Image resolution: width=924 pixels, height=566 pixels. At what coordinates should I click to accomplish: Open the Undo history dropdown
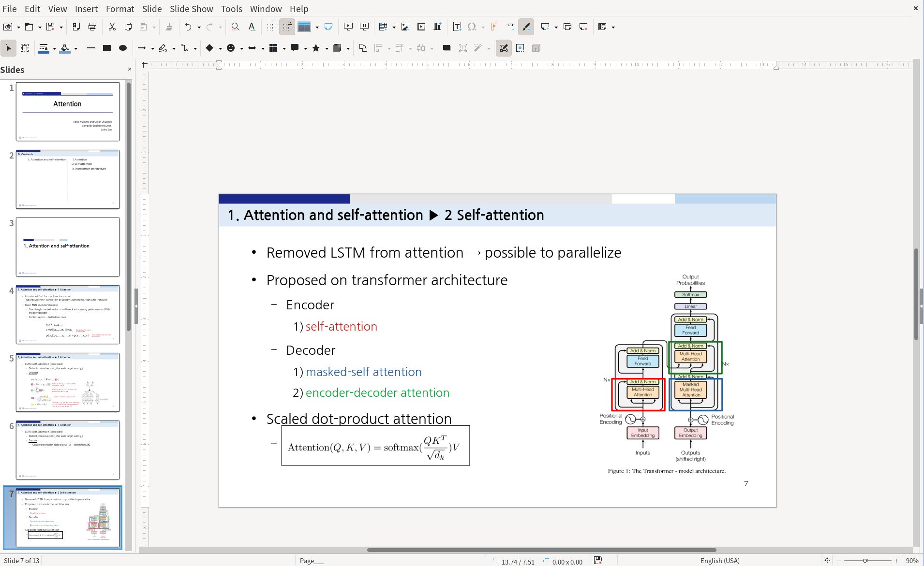click(x=199, y=27)
